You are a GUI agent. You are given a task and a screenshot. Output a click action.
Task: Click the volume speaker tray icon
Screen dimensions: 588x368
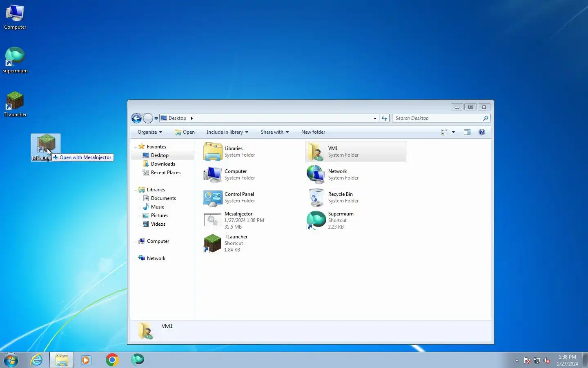(547, 361)
